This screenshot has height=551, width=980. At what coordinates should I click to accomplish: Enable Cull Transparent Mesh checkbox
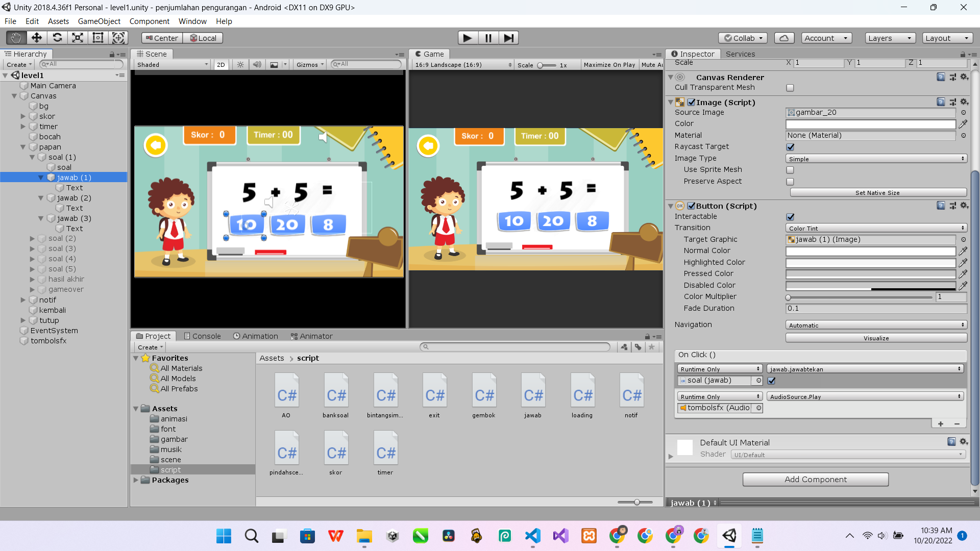tap(790, 88)
